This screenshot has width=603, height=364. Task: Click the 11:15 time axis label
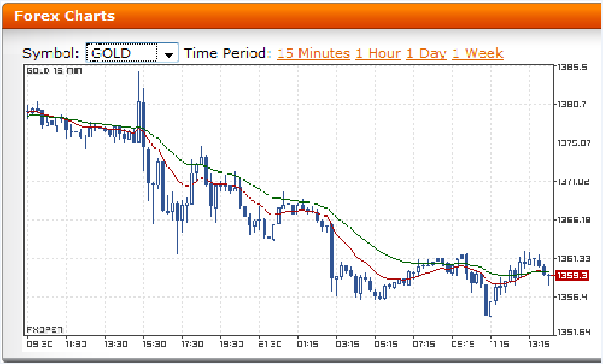[x=500, y=345]
